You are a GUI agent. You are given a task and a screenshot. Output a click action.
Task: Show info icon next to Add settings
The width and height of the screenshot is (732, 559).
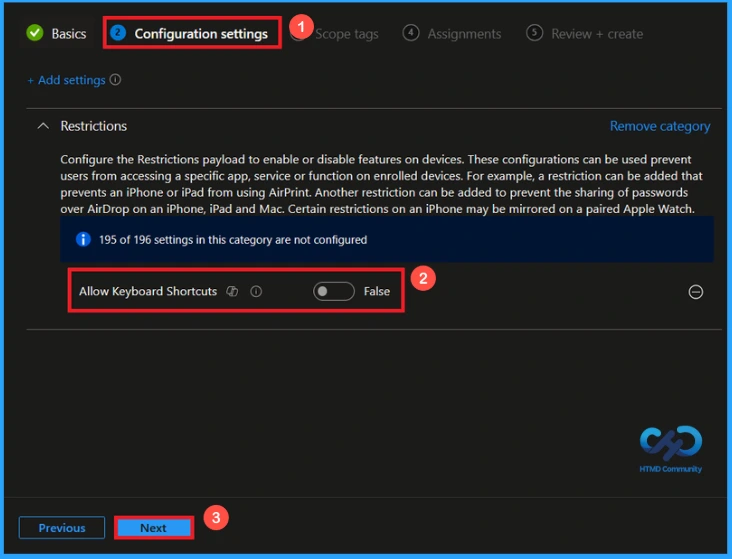115,80
